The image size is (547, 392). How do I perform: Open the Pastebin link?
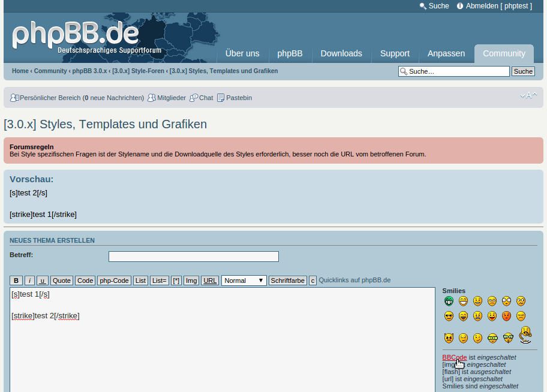239,98
